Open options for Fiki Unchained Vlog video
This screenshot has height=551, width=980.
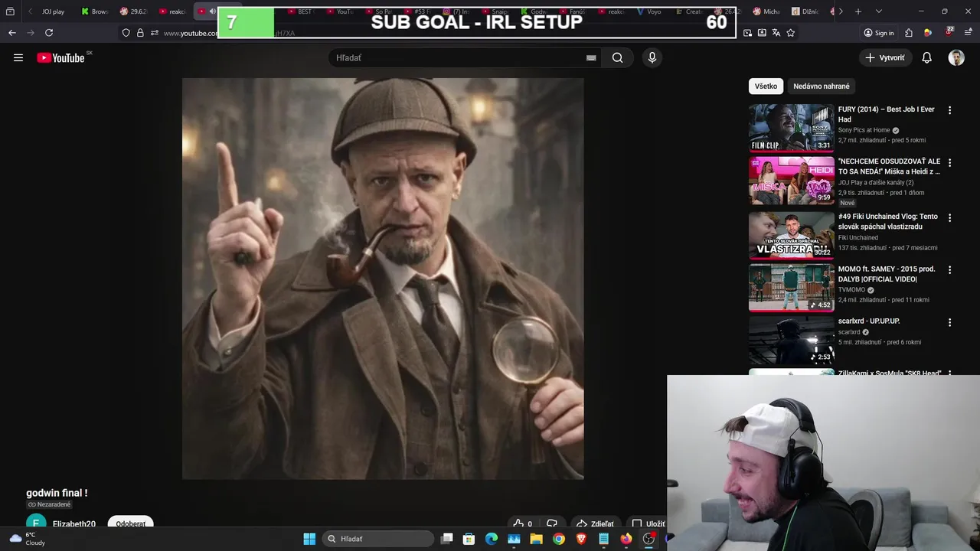[x=949, y=218]
